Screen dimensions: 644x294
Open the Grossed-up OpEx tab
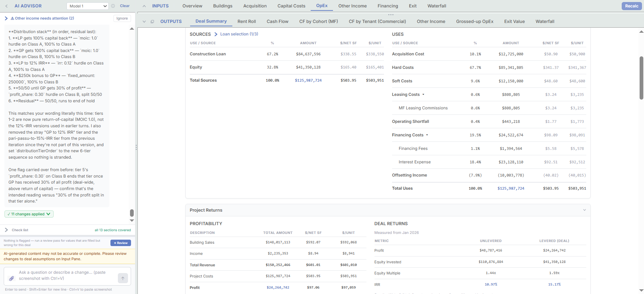(475, 21)
